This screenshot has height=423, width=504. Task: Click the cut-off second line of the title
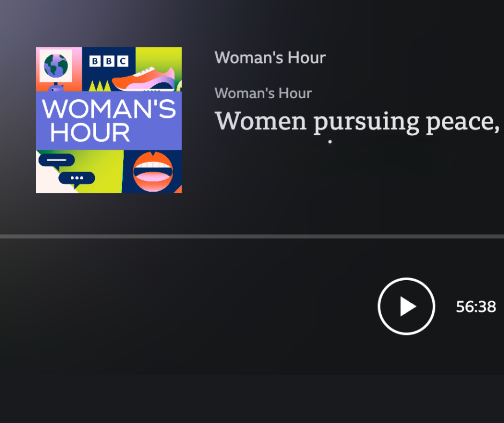[330, 142]
